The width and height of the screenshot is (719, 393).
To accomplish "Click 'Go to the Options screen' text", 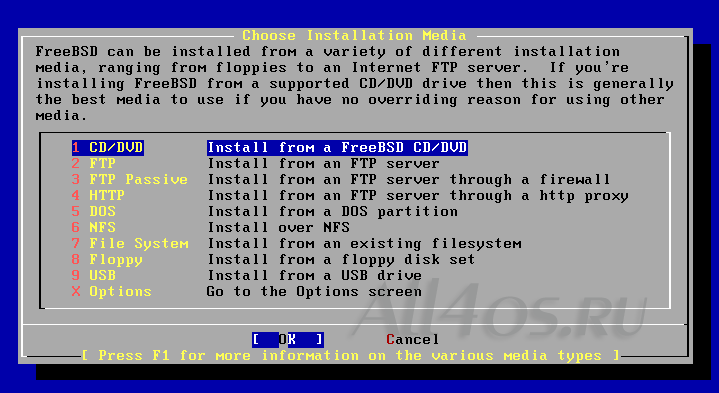I will pos(314,292).
